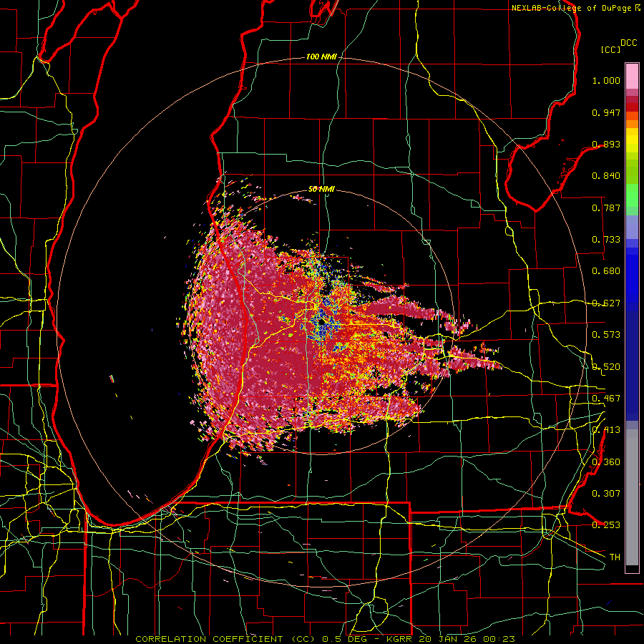644x644 pixels.
Task: Select the 0.840 legend value
Action: 606,176
